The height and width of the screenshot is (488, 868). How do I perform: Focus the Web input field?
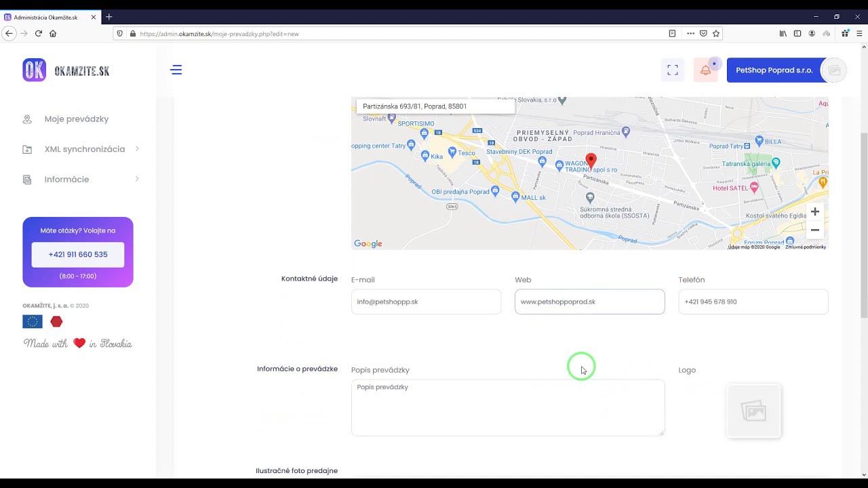click(x=589, y=302)
